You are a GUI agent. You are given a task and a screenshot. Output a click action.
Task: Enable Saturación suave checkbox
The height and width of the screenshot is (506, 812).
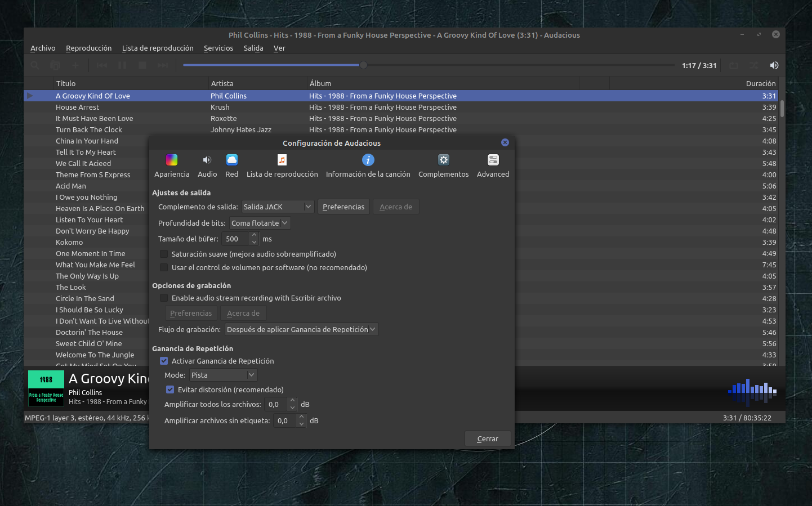164,254
